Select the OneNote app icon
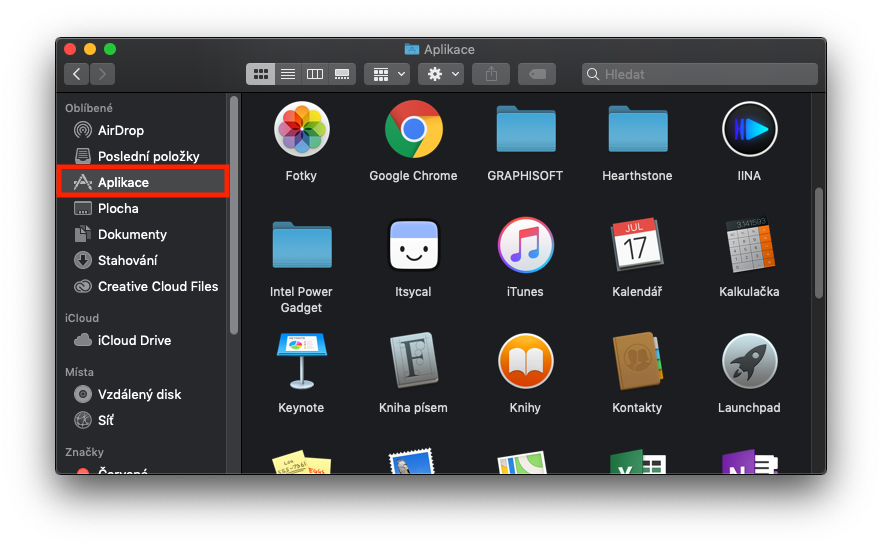This screenshot has width=882, height=548. point(749,462)
